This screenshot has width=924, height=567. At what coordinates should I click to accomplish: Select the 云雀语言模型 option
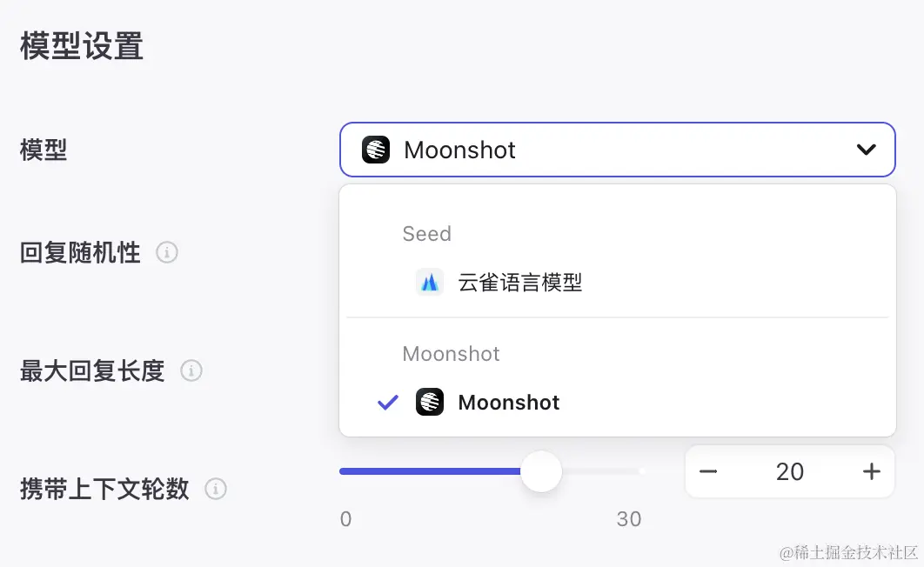519,282
